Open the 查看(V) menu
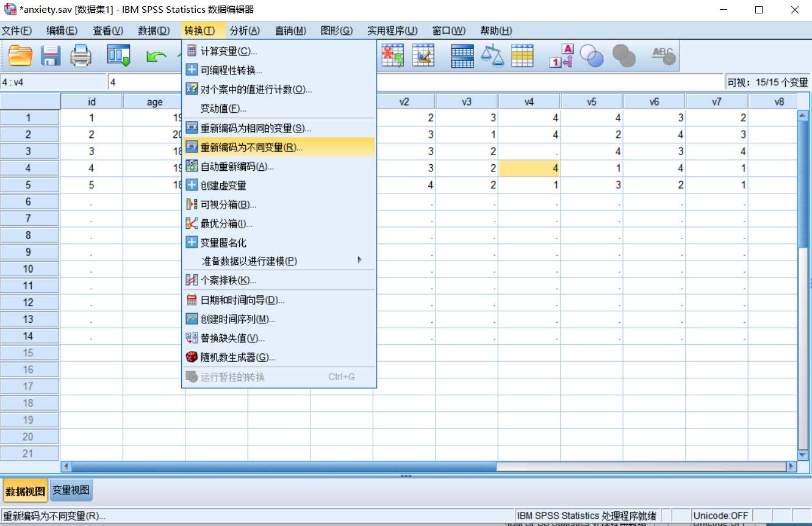812x526 pixels. 107,31
